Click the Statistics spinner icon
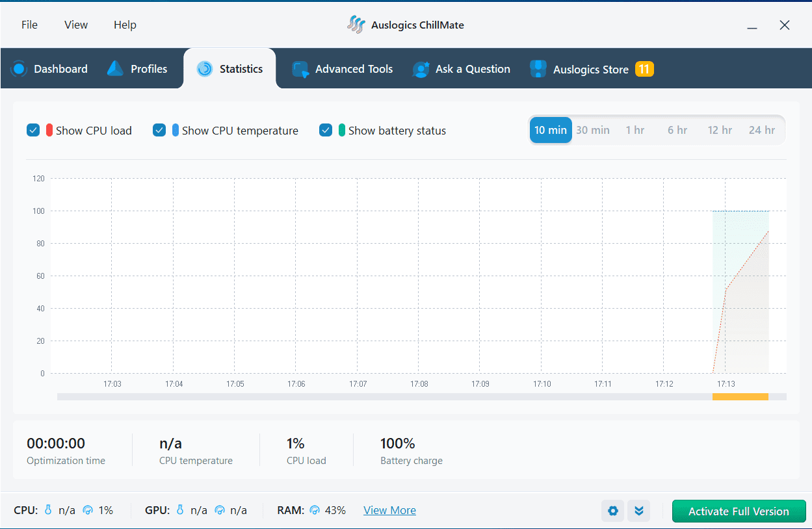Viewport: 812px width, 529px height. (205, 68)
